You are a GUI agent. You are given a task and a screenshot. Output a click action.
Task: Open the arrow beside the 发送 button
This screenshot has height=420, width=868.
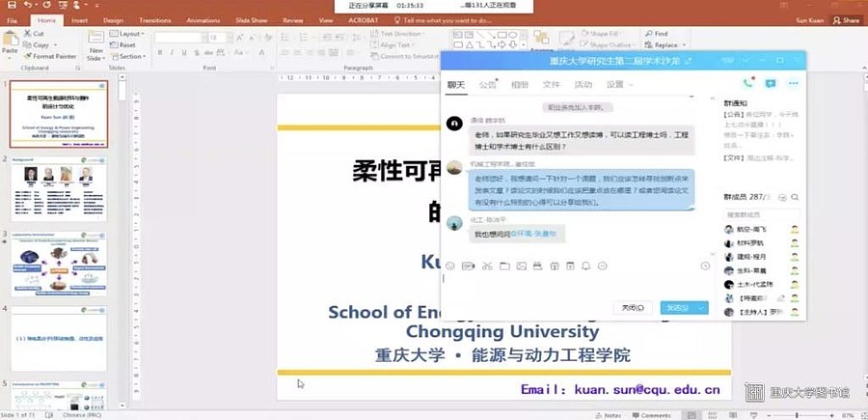(x=702, y=308)
